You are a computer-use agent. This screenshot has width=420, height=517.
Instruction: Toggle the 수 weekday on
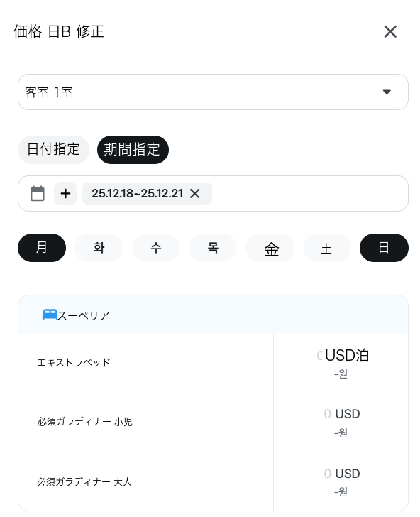pyautogui.click(x=156, y=248)
